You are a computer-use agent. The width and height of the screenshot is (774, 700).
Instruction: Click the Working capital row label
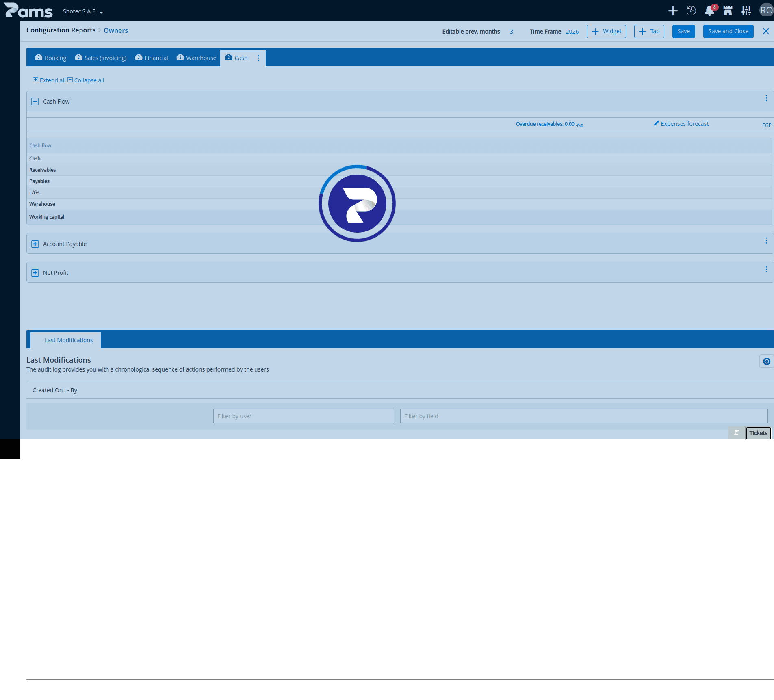point(47,217)
